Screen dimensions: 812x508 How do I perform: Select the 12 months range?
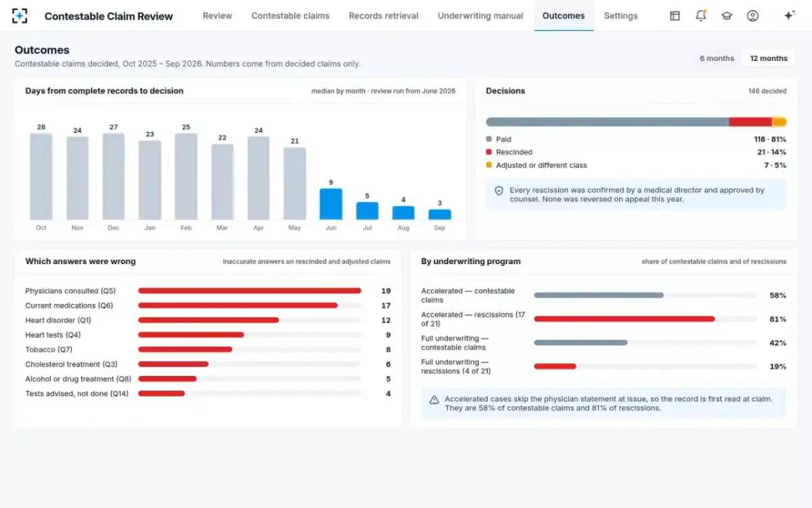click(769, 58)
